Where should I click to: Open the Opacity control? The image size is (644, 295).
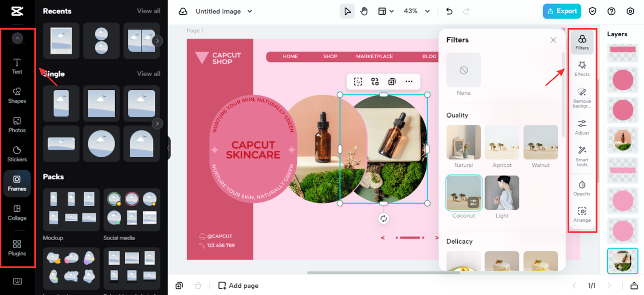582,188
